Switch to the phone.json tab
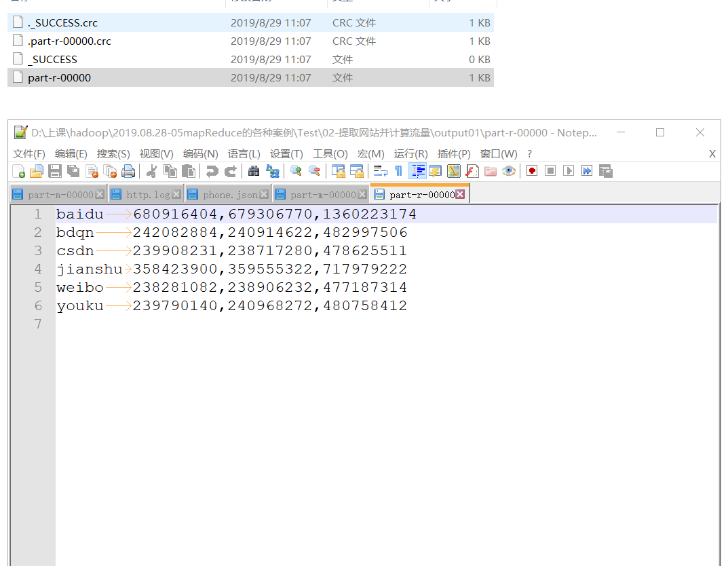This screenshot has width=728, height=566. (229, 195)
